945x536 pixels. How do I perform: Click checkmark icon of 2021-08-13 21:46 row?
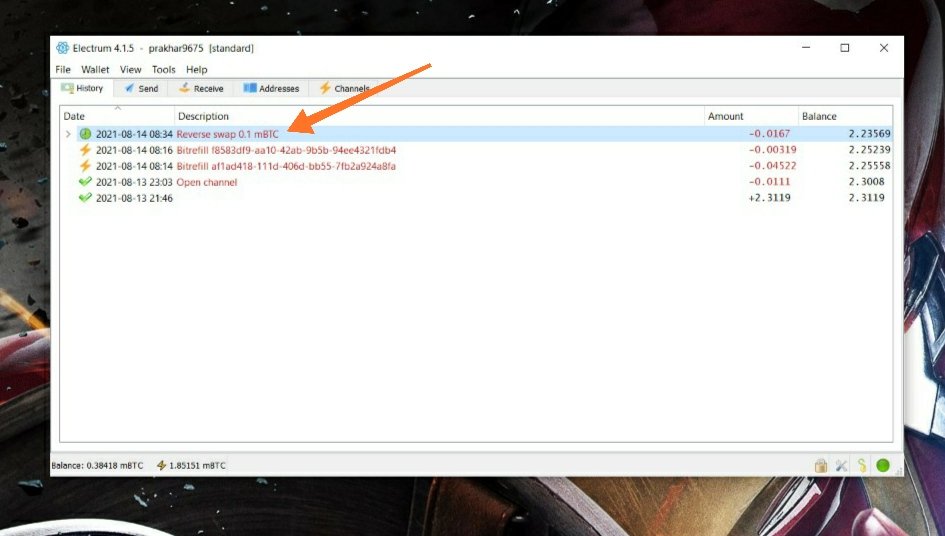point(86,198)
